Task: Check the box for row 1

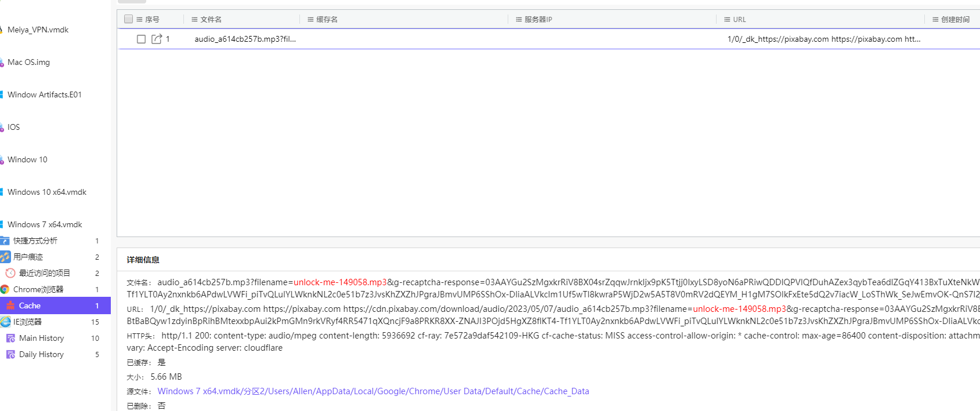Action: 141,39
